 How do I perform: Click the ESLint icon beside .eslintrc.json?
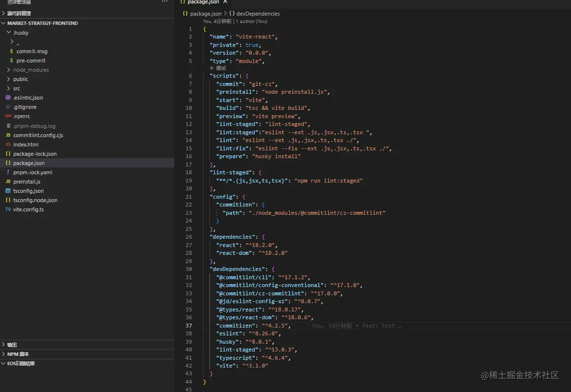[8, 97]
